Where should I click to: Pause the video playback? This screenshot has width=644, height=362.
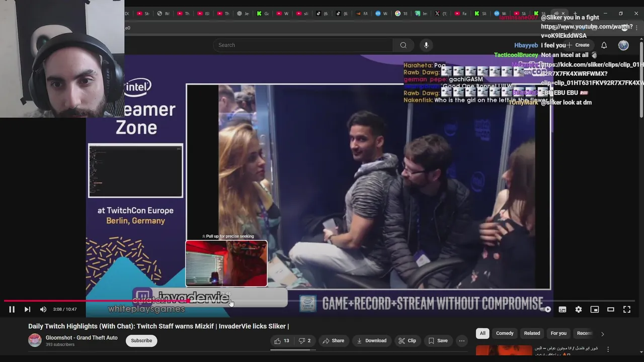(x=12, y=310)
